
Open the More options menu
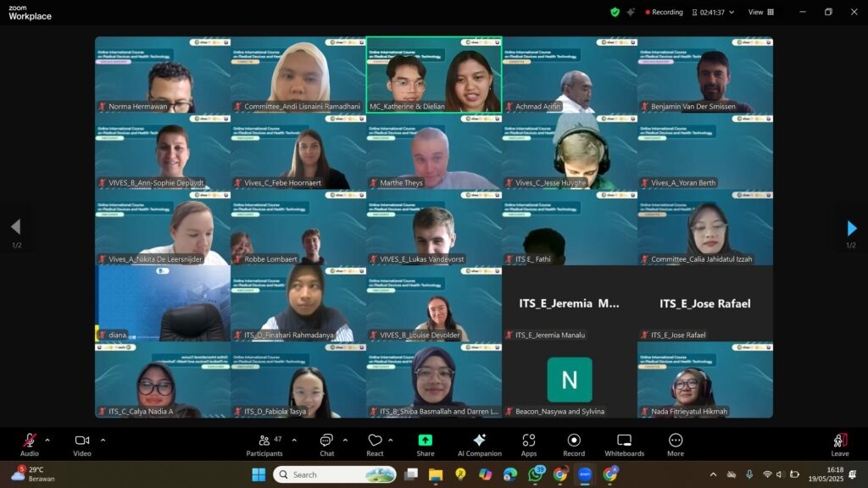point(676,444)
